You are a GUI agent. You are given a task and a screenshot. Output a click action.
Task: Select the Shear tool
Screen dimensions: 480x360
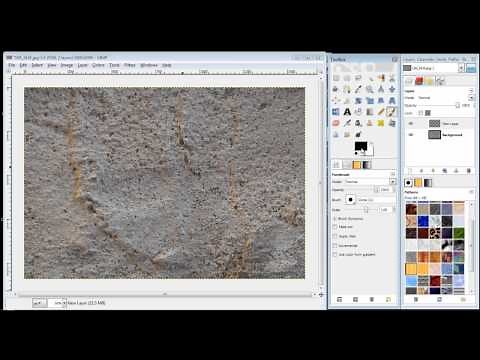[x=381, y=101]
